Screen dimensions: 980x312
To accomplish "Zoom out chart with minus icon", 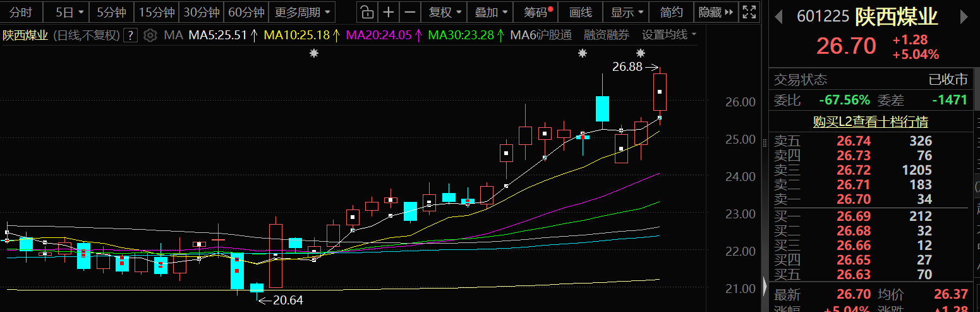I will click(410, 12).
